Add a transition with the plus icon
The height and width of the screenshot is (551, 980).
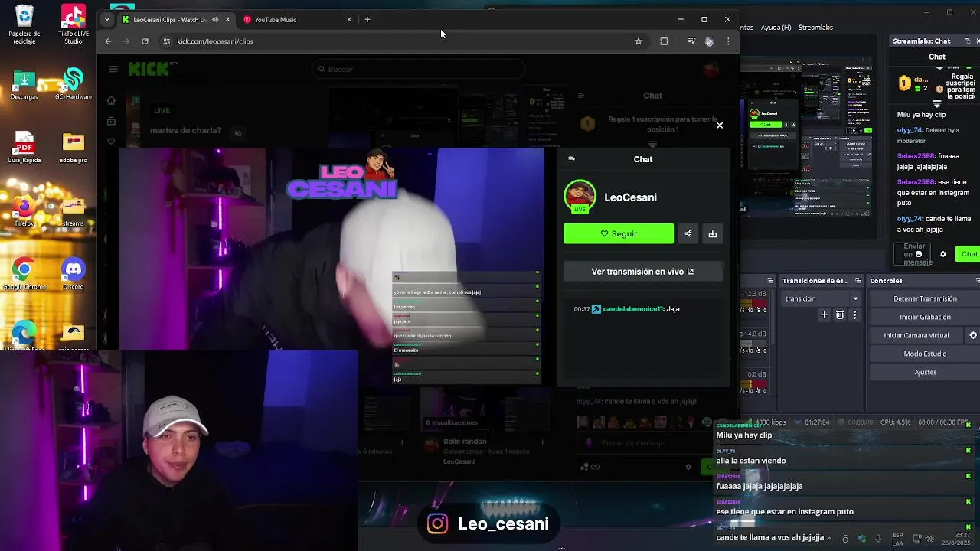[825, 315]
